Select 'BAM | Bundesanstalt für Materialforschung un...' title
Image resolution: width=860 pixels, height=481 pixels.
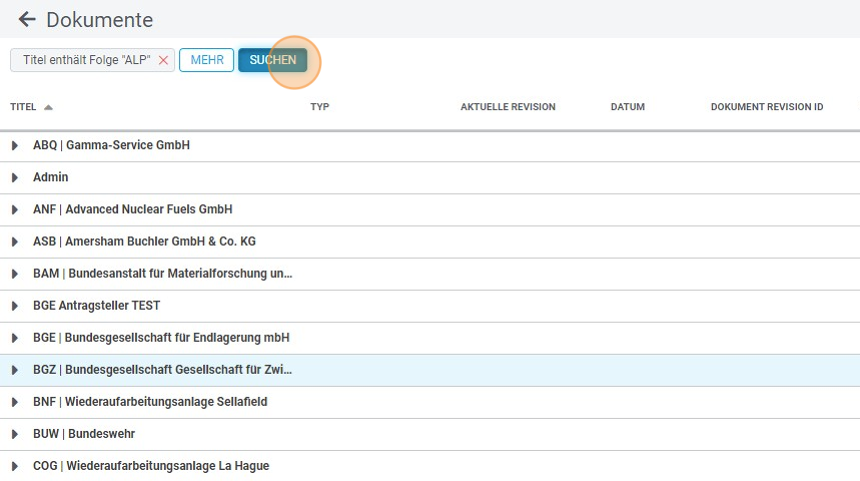162,273
